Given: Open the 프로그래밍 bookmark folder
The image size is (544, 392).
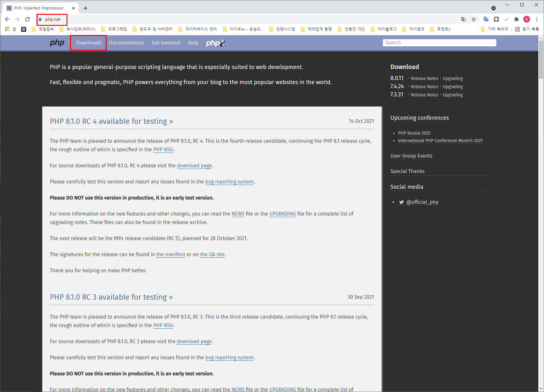Looking at the screenshot, I should 114,29.
